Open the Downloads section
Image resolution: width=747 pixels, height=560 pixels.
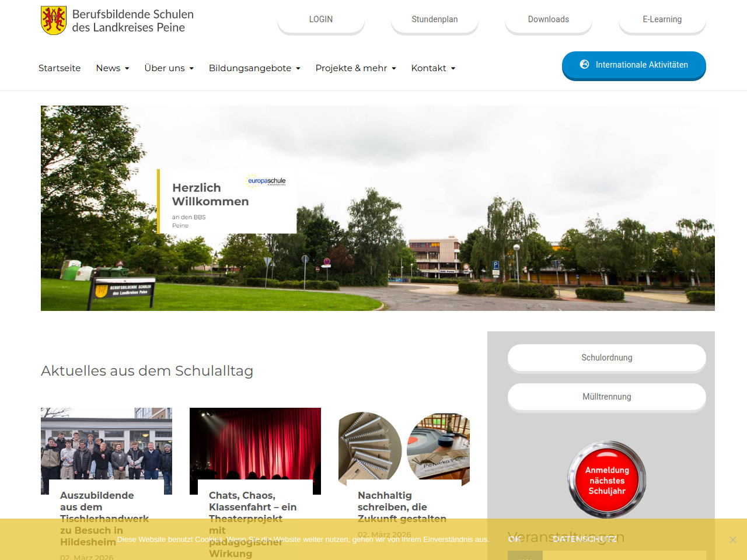549,19
